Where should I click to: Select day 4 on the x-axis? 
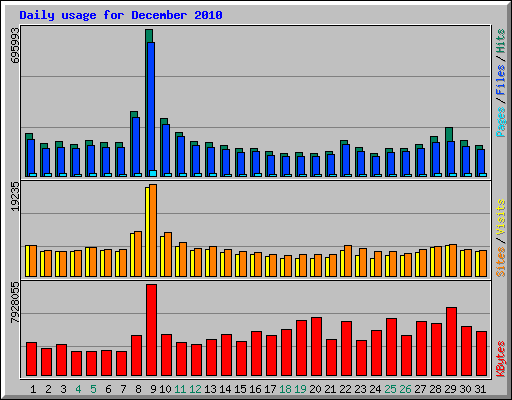pyautogui.click(x=78, y=389)
